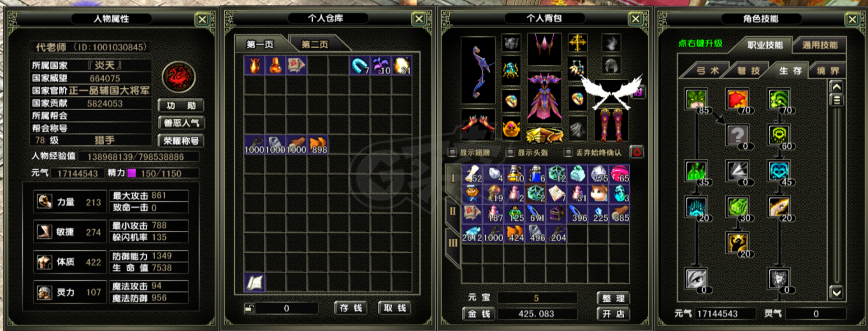Click the 整理 sort inventory button
This screenshot has height=331, width=868.
[612, 298]
